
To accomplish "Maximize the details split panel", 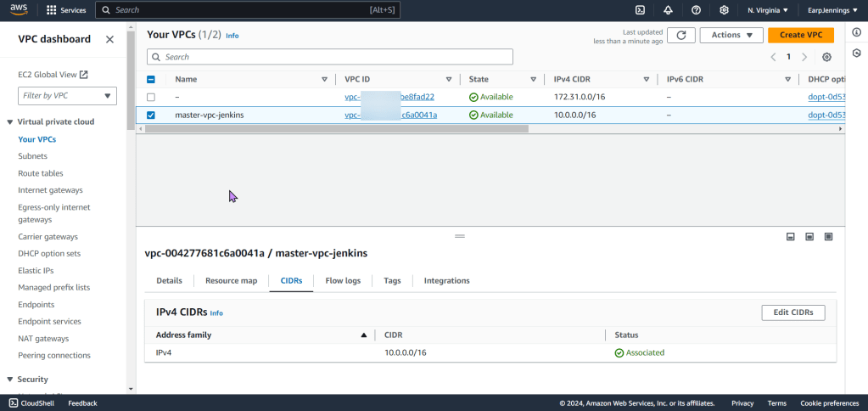I will (828, 236).
